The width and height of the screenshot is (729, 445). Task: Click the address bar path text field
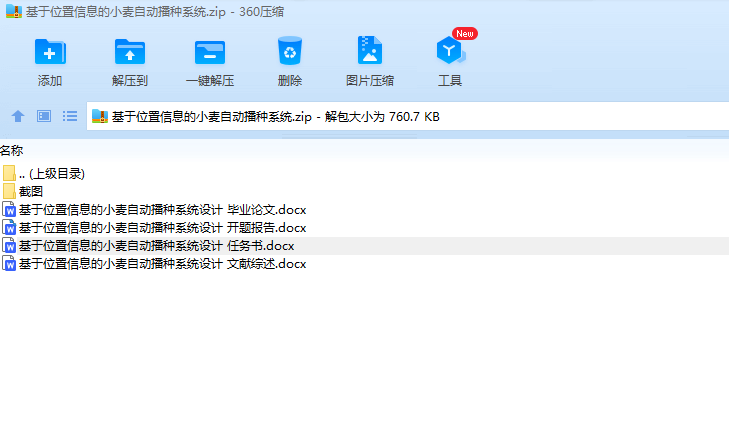(408, 116)
